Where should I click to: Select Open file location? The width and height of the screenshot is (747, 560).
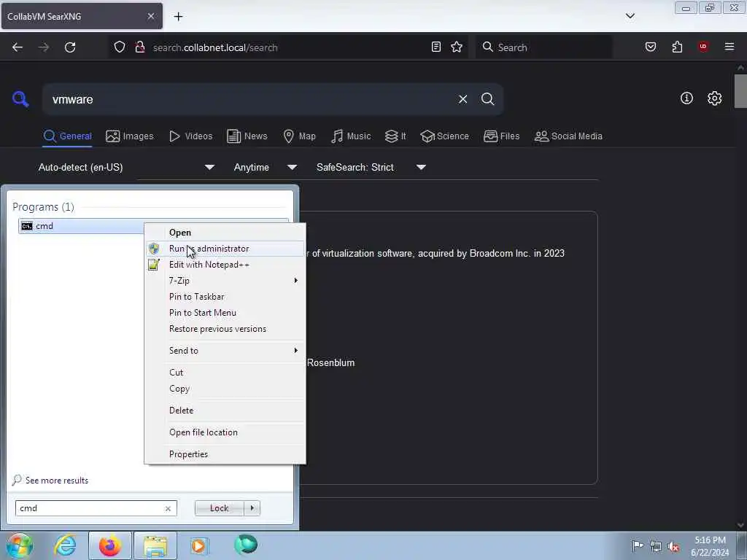coord(225,432)
